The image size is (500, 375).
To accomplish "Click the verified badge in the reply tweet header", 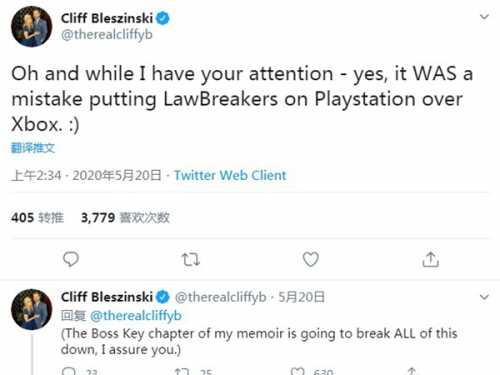I will click(163, 297).
